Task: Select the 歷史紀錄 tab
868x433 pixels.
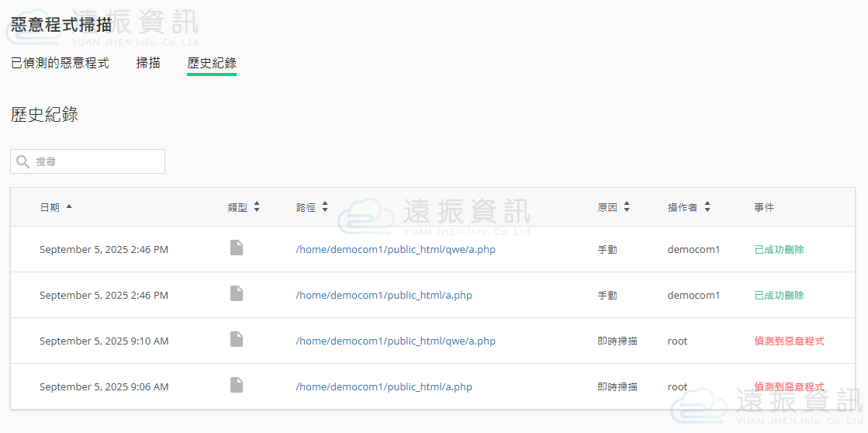Action: 212,63
